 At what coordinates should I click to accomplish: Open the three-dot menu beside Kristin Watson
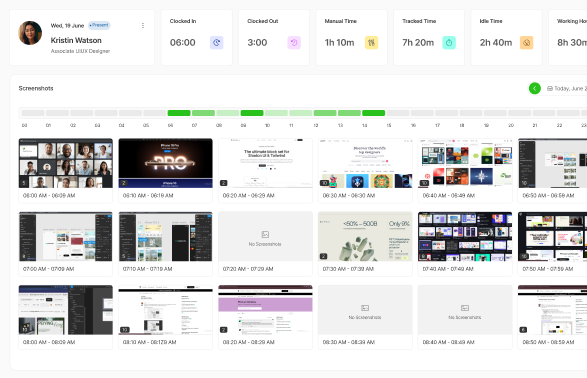143,25
